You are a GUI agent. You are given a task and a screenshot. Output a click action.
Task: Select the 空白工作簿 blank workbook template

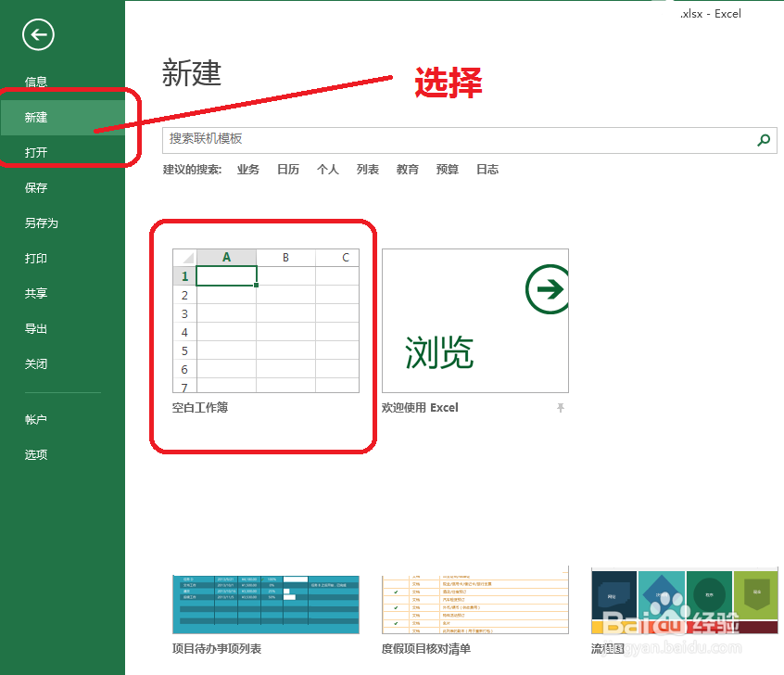click(265, 321)
